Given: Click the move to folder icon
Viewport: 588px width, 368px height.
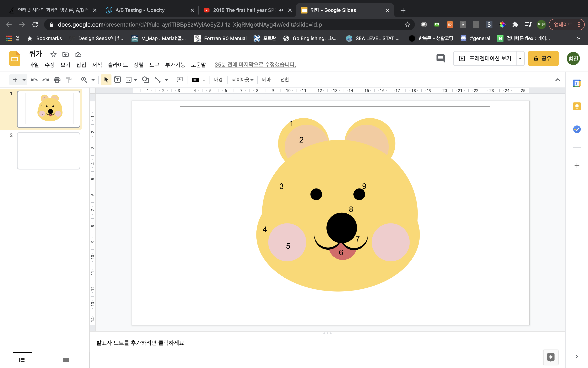Looking at the screenshot, I should pyautogui.click(x=66, y=54).
